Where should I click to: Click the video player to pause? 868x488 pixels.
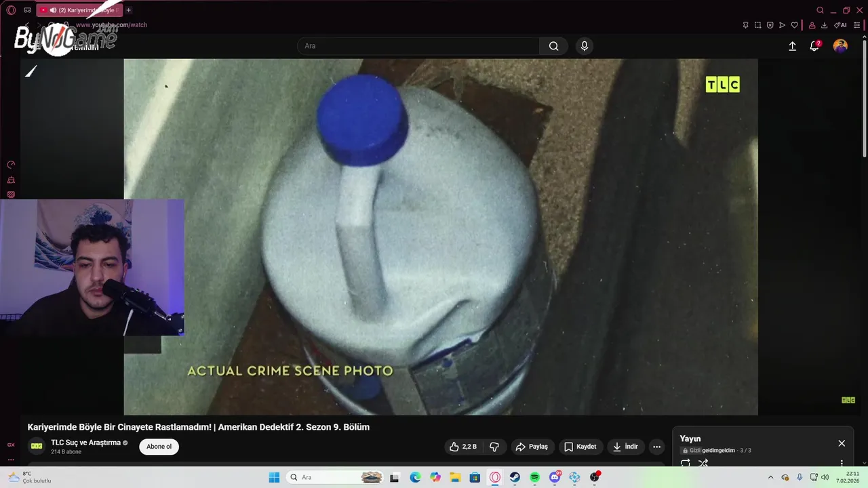[x=441, y=237]
